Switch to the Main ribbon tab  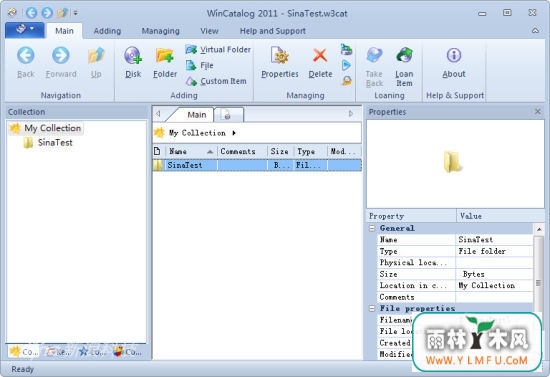[65, 31]
